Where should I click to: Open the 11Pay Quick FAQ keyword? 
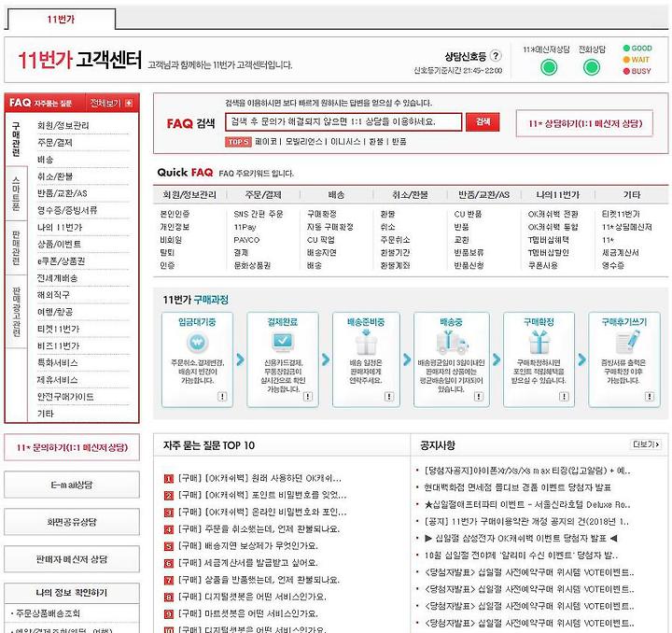(x=245, y=227)
